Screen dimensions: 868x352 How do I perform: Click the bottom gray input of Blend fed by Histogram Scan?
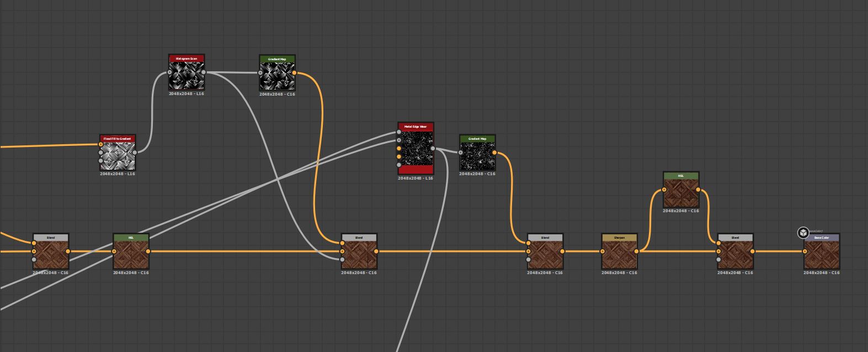[x=342, y=259]
